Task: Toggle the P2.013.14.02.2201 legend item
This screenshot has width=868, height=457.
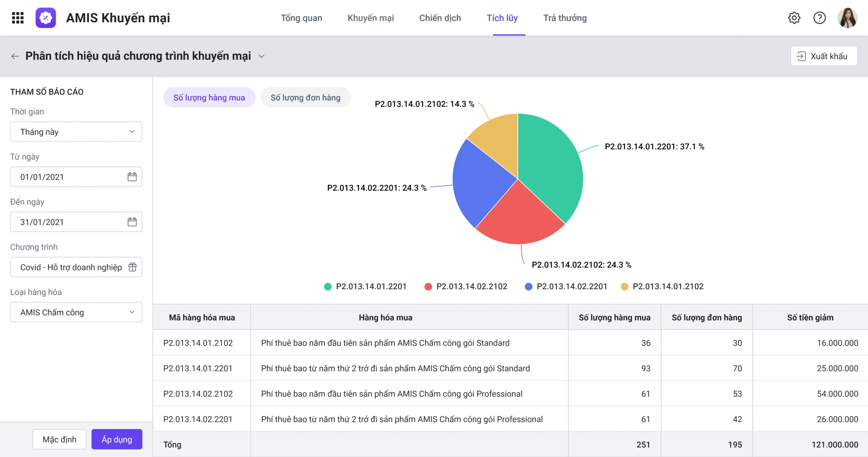Action: pyautogui.click(x=566, y=286)
